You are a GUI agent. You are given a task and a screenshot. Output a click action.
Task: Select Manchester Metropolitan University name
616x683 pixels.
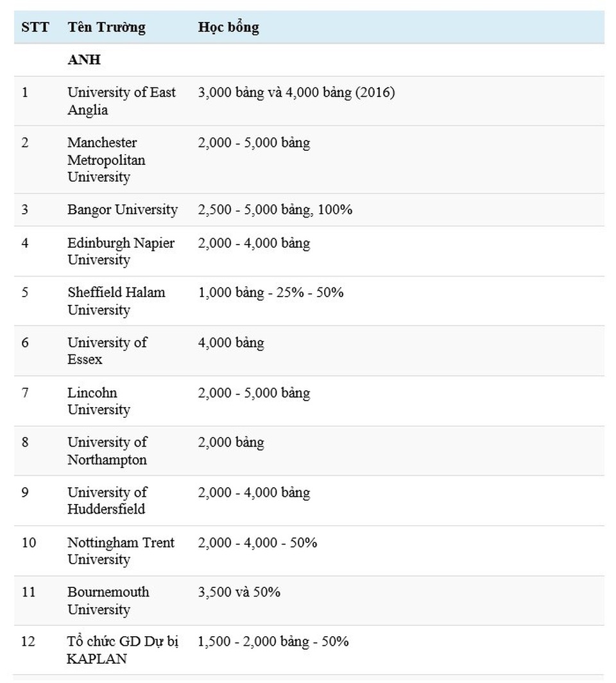click(107, 160)
